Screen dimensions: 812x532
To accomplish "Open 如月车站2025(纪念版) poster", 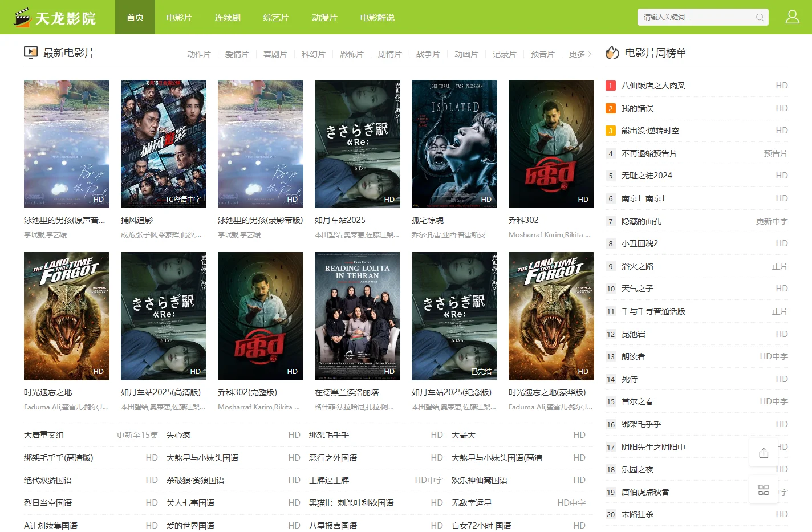I will click(454, 316).
